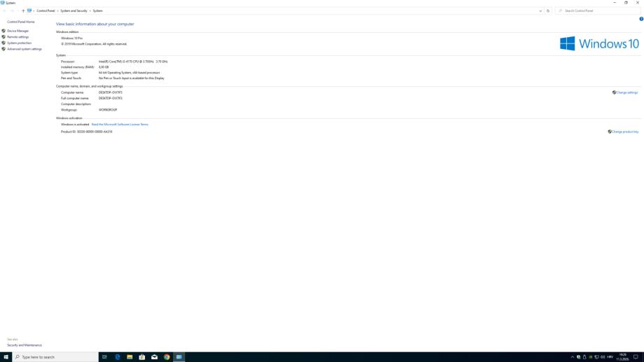Go to Control Panel Home

21,22
